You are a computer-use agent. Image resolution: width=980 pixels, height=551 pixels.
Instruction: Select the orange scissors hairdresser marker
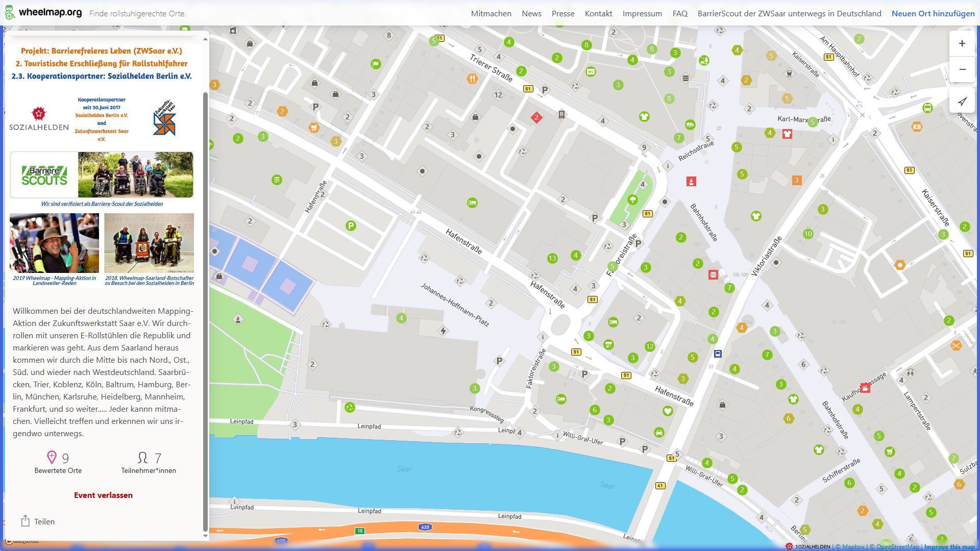[955, 346]
